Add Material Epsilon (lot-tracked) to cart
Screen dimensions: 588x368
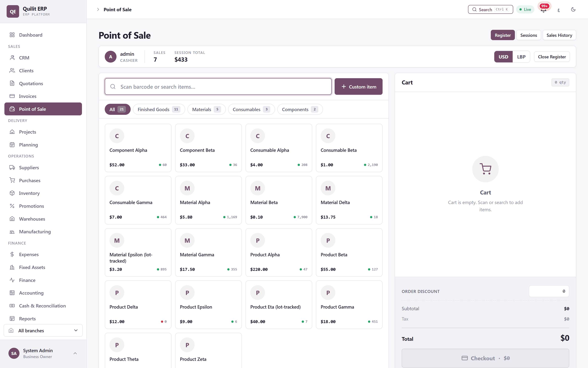[x=138, y=252]
